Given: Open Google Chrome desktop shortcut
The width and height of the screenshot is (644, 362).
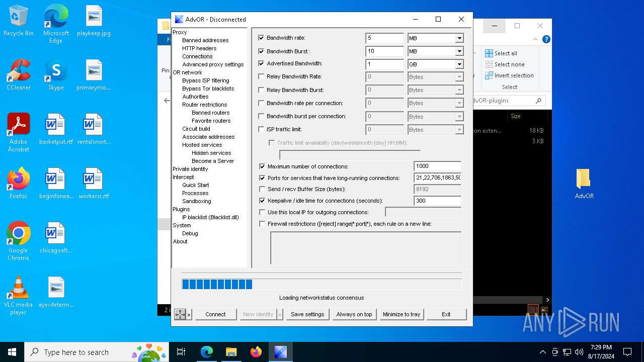Looking at the screenshot, I should pyautogui.click(x=19, y=241).
